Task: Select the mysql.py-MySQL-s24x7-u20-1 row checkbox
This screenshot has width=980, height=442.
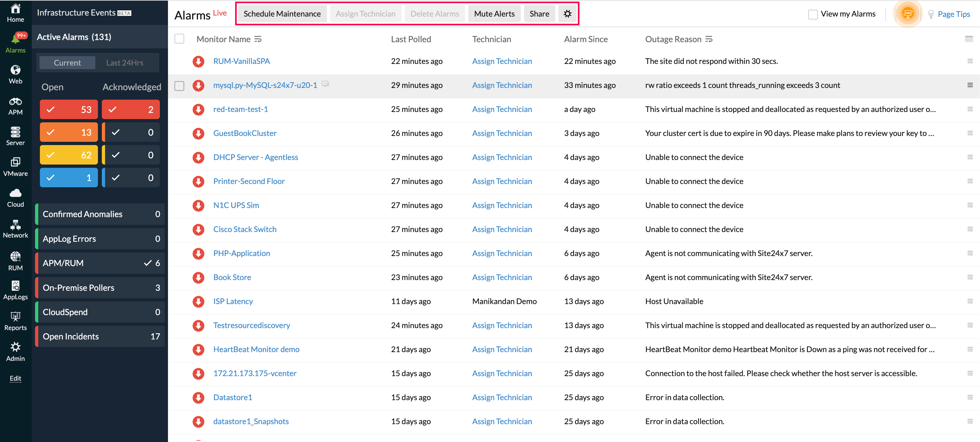Action: (x=179, y=86)
